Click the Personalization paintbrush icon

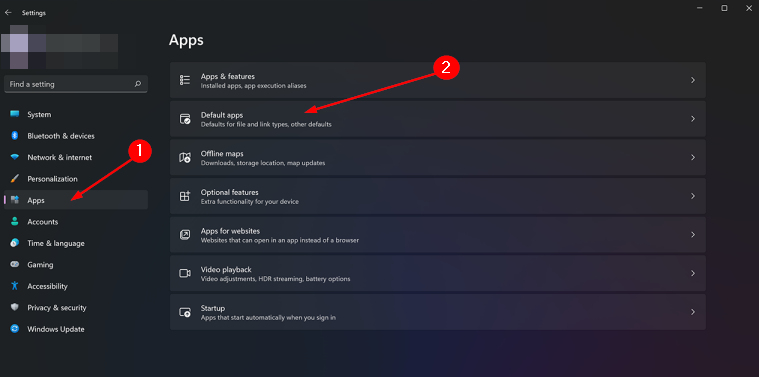[x=15, y=179]
